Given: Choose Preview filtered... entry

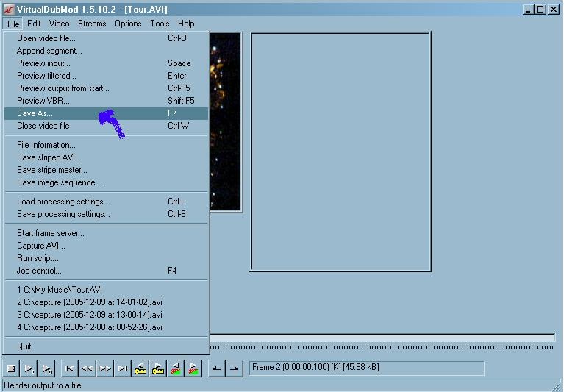Looking at the screenshot, I should tap(107, 76).
